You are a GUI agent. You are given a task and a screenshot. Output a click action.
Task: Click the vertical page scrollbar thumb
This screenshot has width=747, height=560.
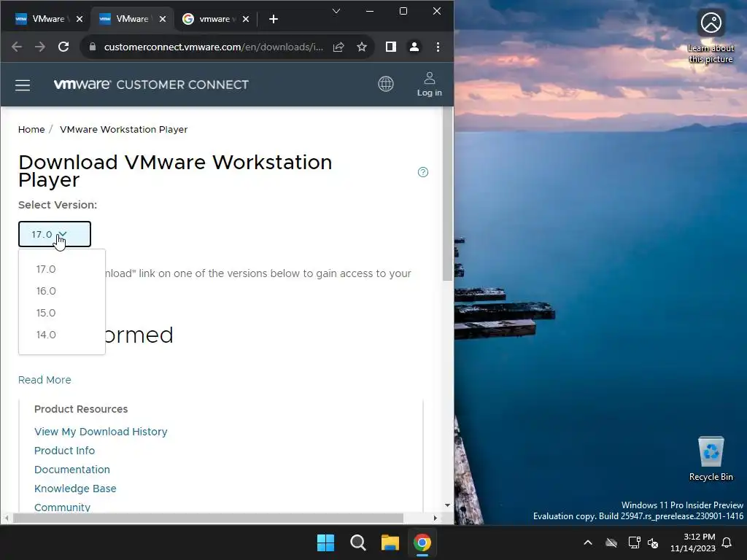point(447,194)
